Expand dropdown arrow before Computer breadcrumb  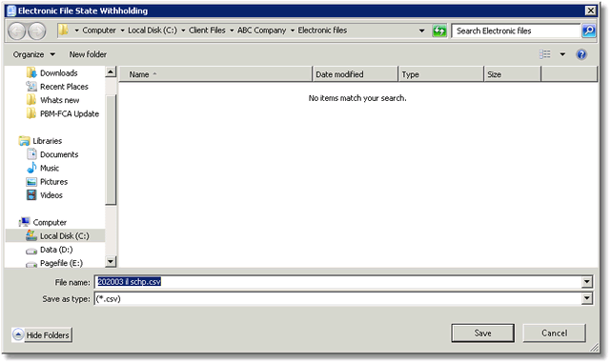tap(76, 30)
